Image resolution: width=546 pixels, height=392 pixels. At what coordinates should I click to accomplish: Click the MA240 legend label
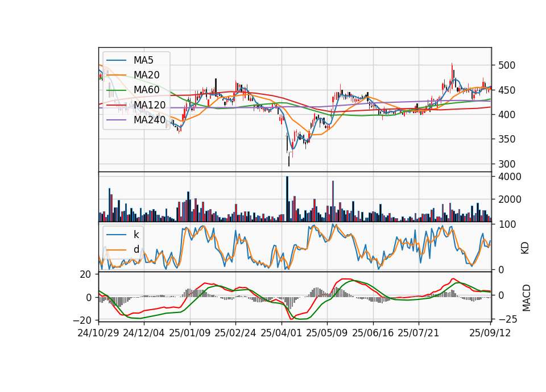coord(150,120)
